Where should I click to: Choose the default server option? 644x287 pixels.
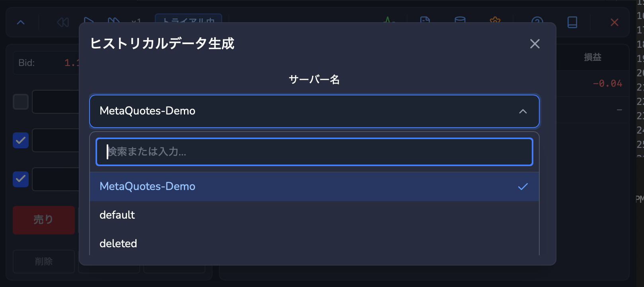click(x=314, y=215)
